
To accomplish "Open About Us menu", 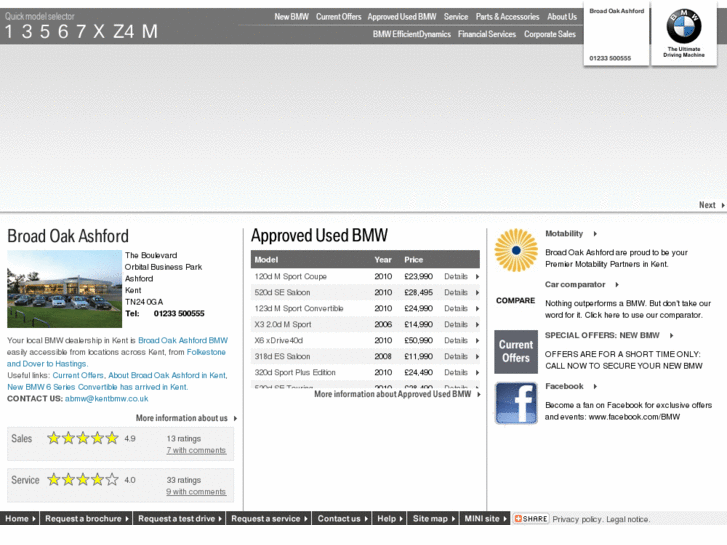I will tap(562, 17).
